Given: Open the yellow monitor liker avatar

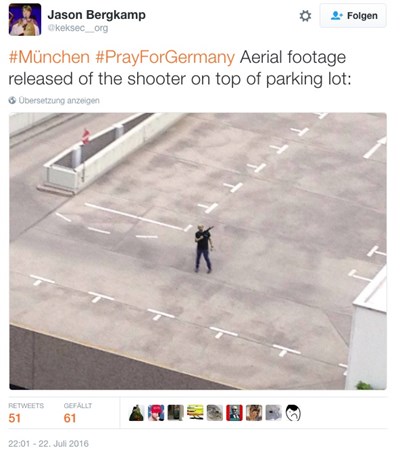Looking at the screenshot, I should [x=195, y=413].
